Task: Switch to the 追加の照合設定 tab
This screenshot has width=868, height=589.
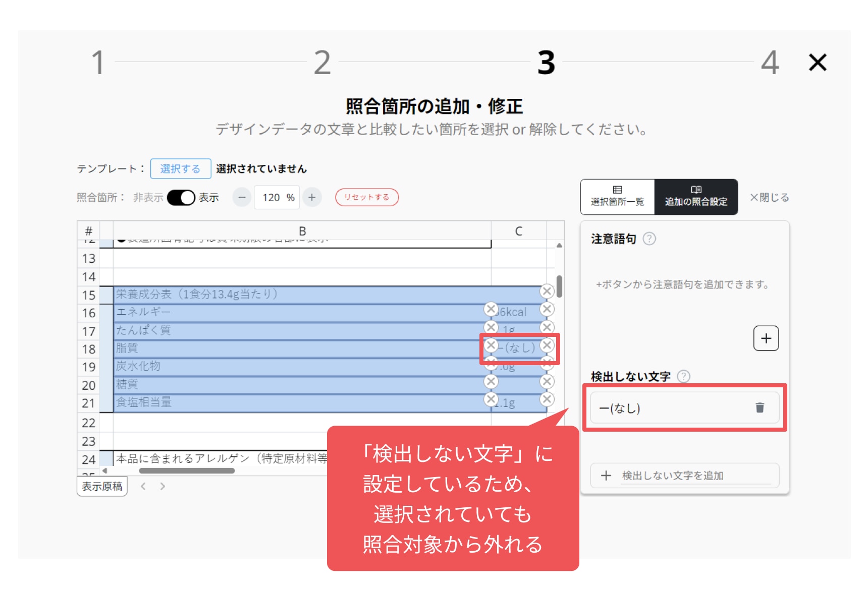Action: 696,197
